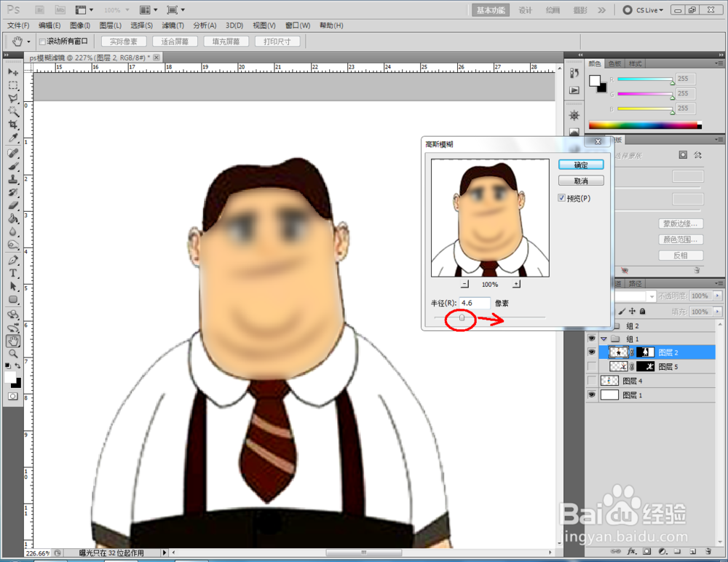Viewport: 728px width, 562px height.
Task: Toggle lock position icon in Layers panel
Action: pos(633,311)
